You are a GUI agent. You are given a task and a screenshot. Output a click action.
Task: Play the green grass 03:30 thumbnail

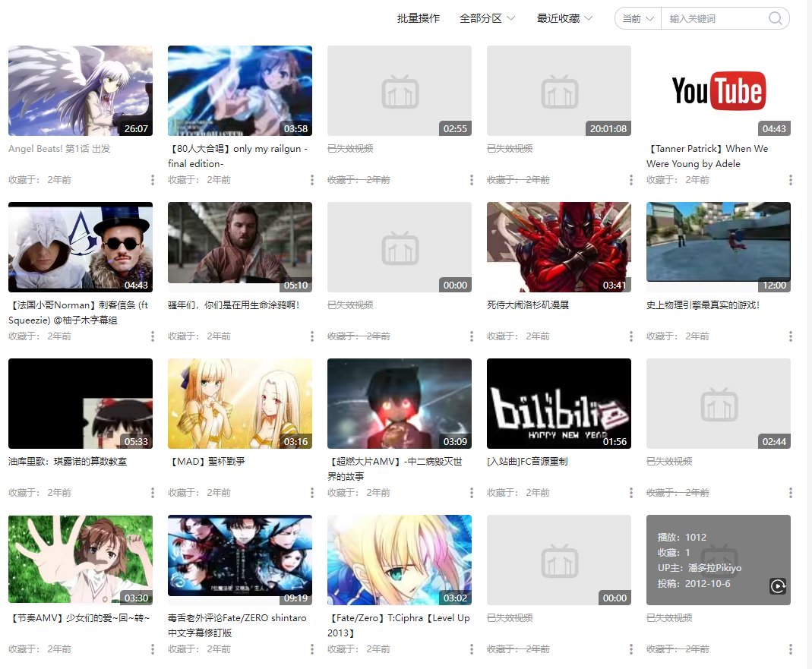tap(81, 560)
